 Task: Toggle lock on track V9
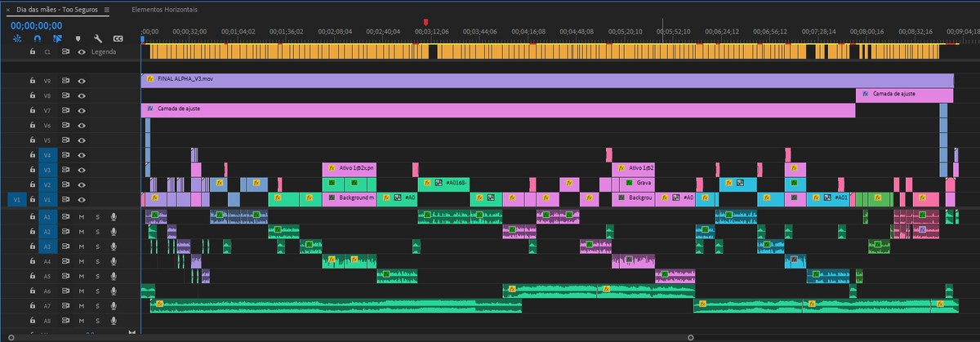pyautogui.click(x=33, y=82)
